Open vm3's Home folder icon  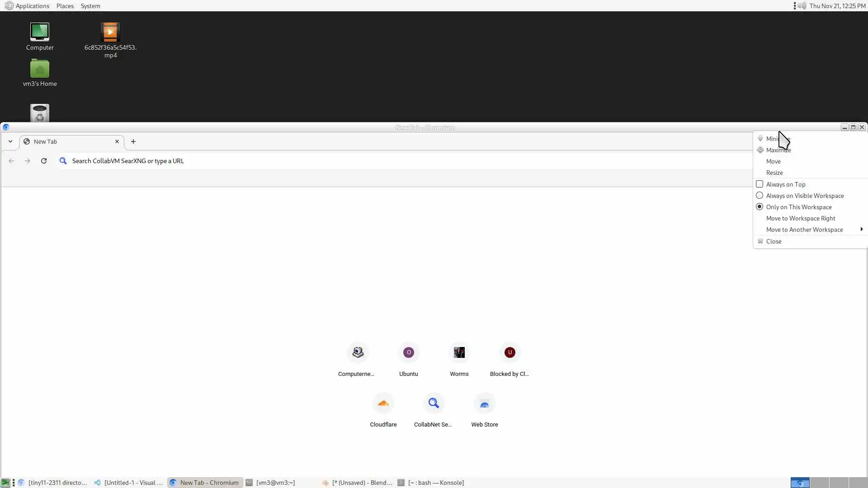click(x=40, y=70)
